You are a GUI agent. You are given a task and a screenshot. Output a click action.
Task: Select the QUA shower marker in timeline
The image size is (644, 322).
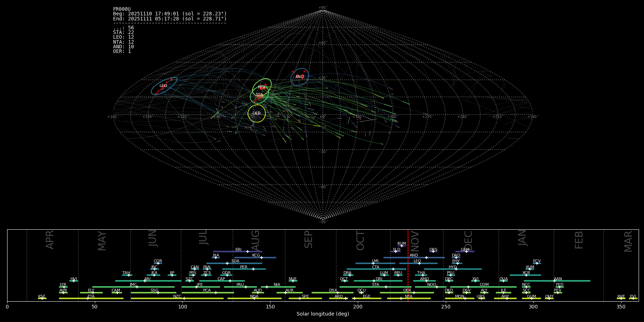(x=503, y=281)
